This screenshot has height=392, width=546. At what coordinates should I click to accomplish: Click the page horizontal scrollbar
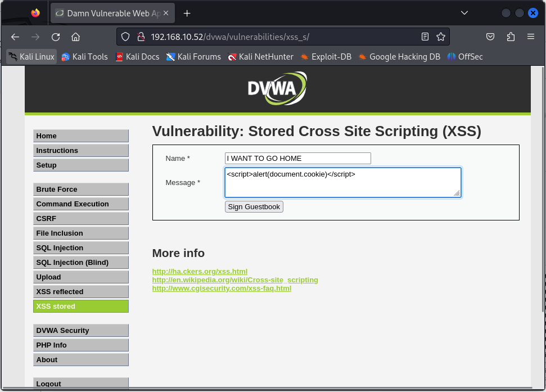(x=267, y=388)
